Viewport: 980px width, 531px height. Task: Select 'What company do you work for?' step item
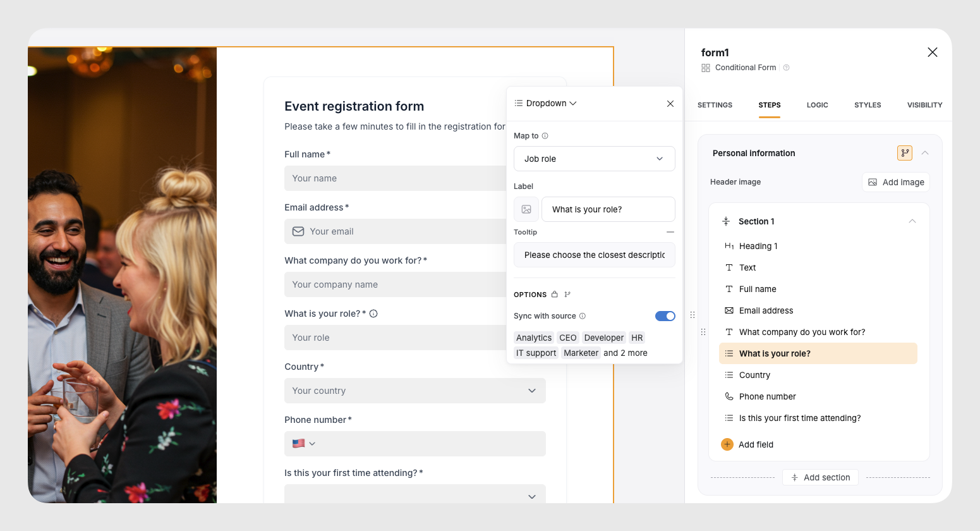818,332
